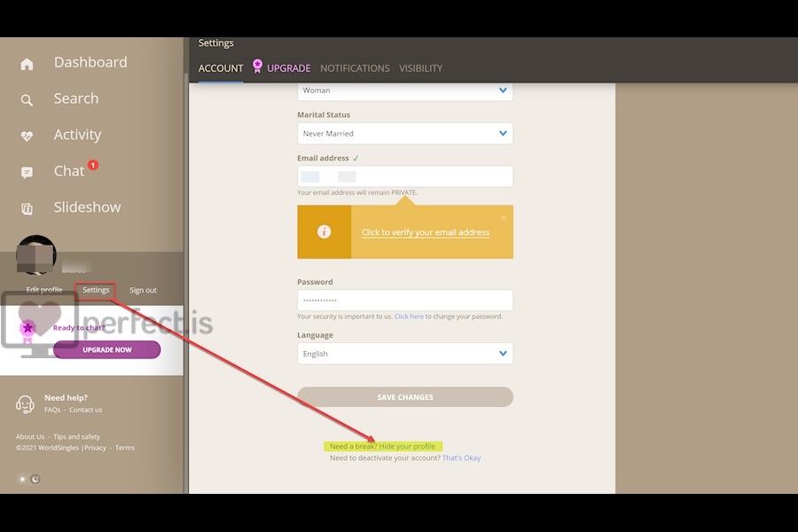Click the info icon in yellow banner
This screenshot has width=798, height=532.
[x=325, y=231]
